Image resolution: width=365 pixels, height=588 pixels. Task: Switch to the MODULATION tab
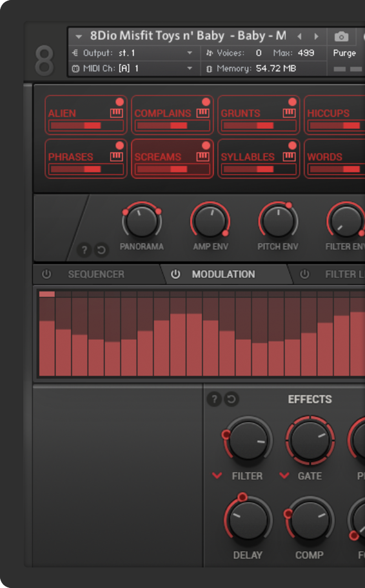224,274
